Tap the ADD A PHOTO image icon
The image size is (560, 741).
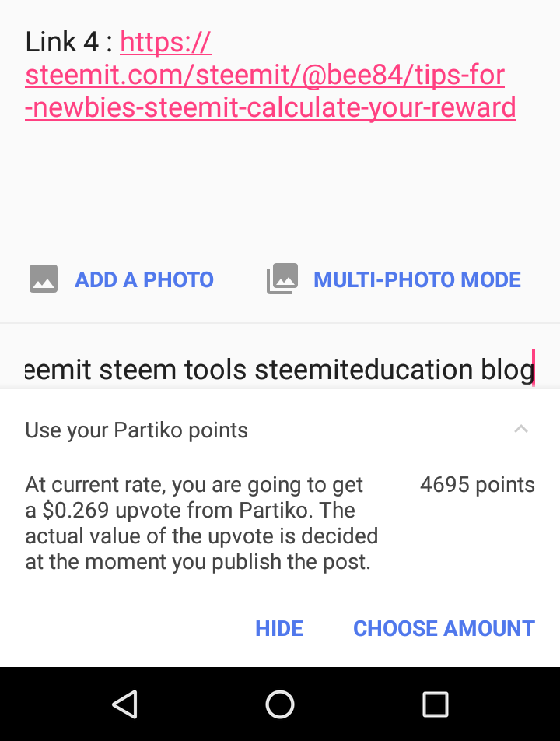tap(44, 279)
